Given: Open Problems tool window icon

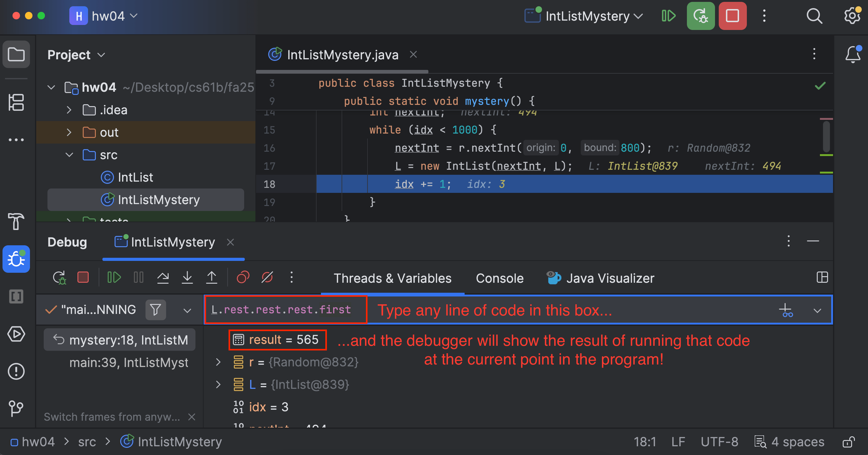Looking at the screenshot, I should pos(16,371).
